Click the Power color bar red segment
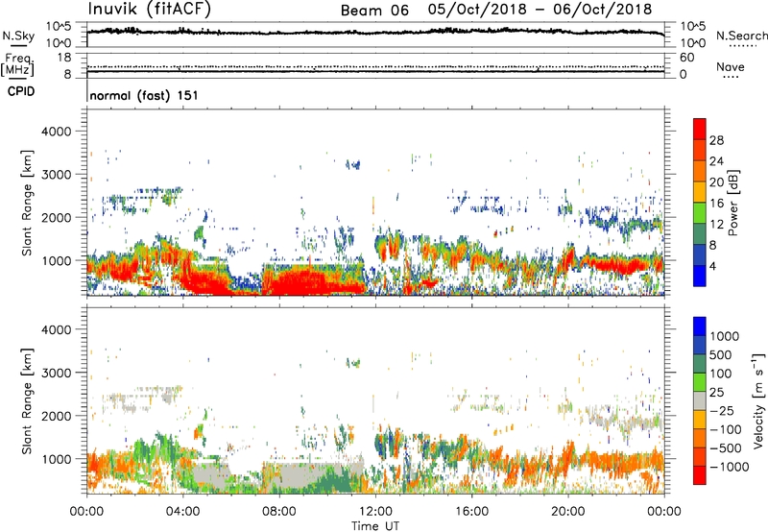The width and height of the screenshot is (768, 532). [x=700, y=129]
